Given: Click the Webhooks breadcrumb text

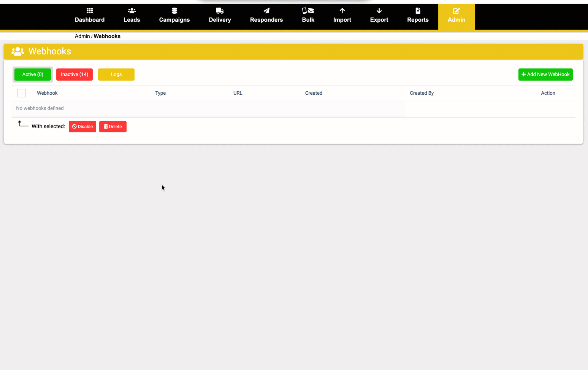Looking at the screenshot, I should tap(107, 36).
